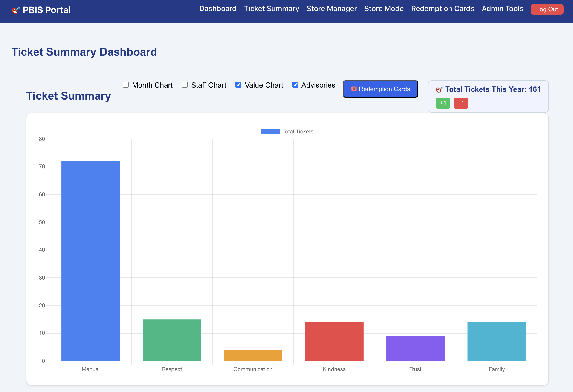Click the ticket icon on Redemption Cards button
The width and height of the screenshot is (573, 392).
coord(354,89)
